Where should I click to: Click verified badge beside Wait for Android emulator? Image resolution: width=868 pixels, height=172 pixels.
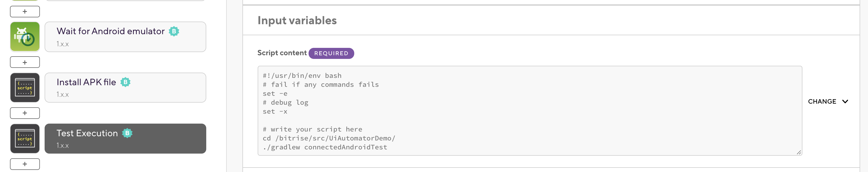coord(174,31)
